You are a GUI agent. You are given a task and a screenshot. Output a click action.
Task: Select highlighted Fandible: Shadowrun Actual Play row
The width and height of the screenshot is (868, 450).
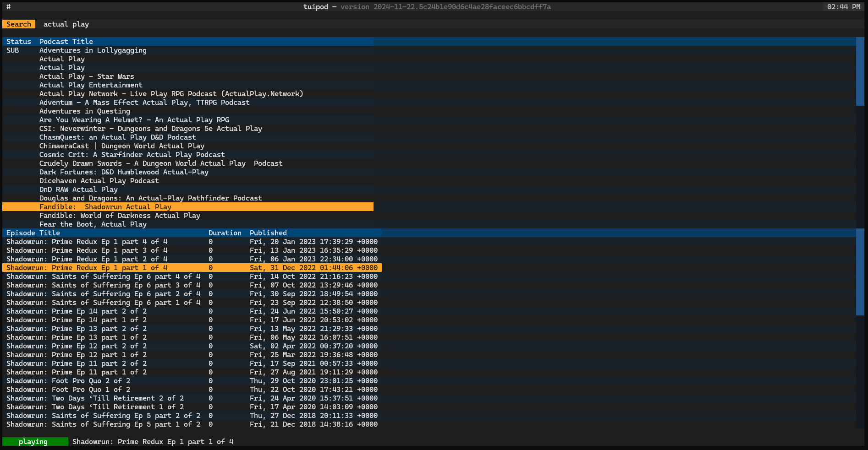pos(188,207)
